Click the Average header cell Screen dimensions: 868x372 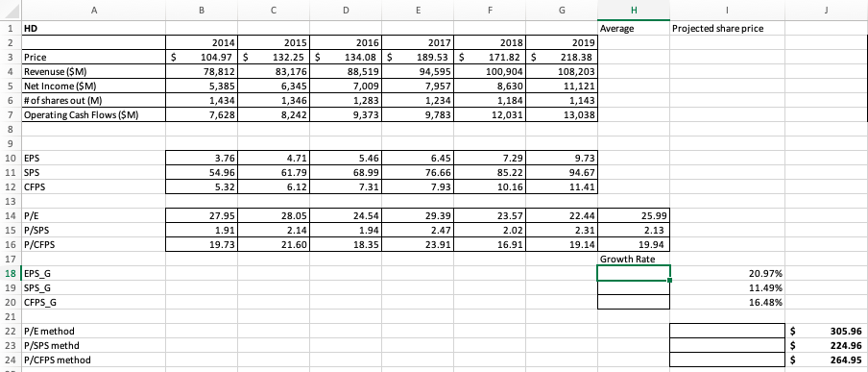[x=634, y=28]
